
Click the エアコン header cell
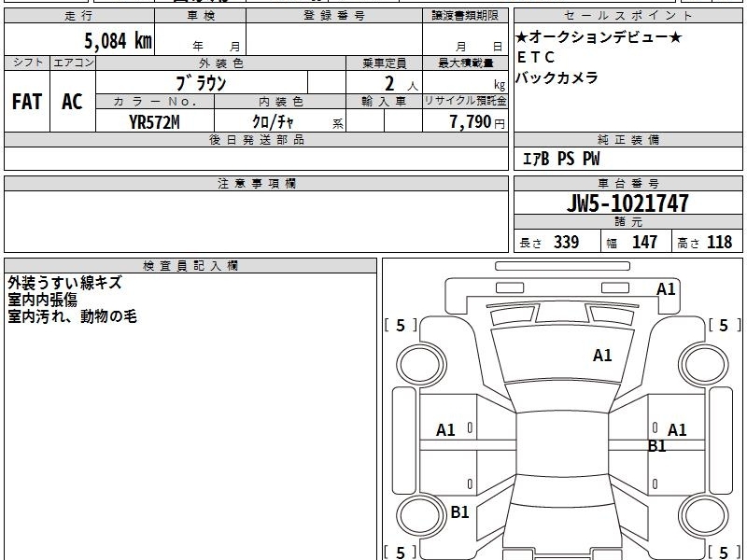73,63
